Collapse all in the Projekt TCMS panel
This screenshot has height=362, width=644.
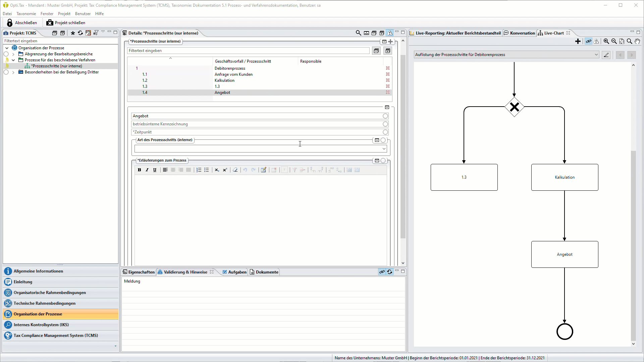pyautogui.click(x=55, y=33)
